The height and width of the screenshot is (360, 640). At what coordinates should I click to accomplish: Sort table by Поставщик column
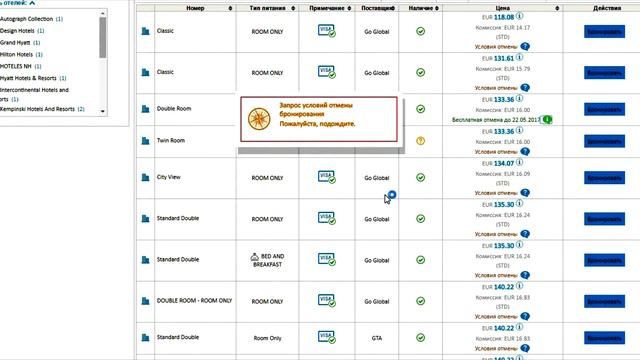point(393,8)
